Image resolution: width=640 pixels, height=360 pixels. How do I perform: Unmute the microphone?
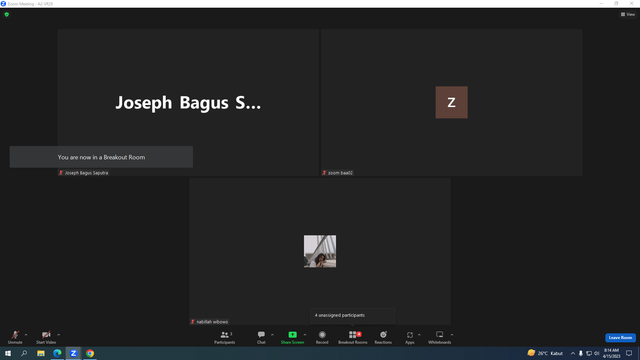pyautogui.click(x=15, y=337)
